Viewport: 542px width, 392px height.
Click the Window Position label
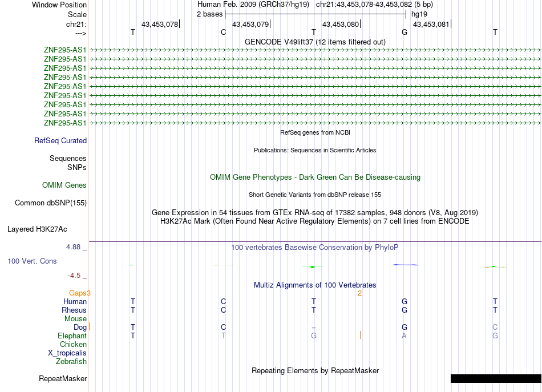[59, 5]
